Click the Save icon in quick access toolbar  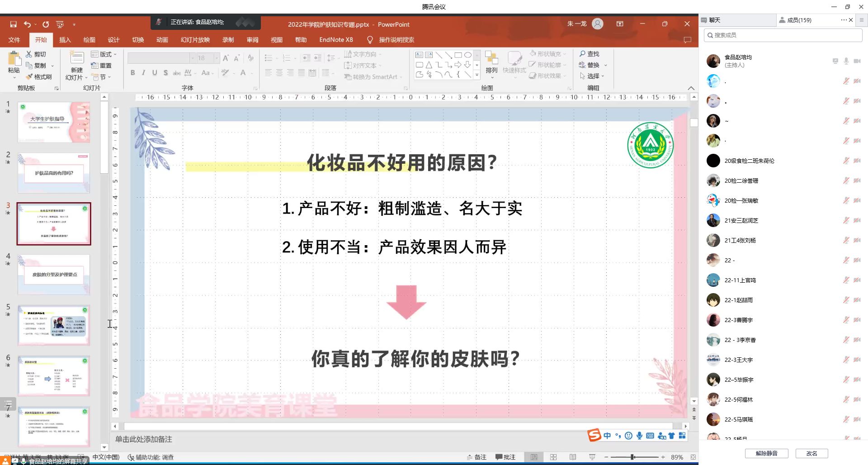13,24
